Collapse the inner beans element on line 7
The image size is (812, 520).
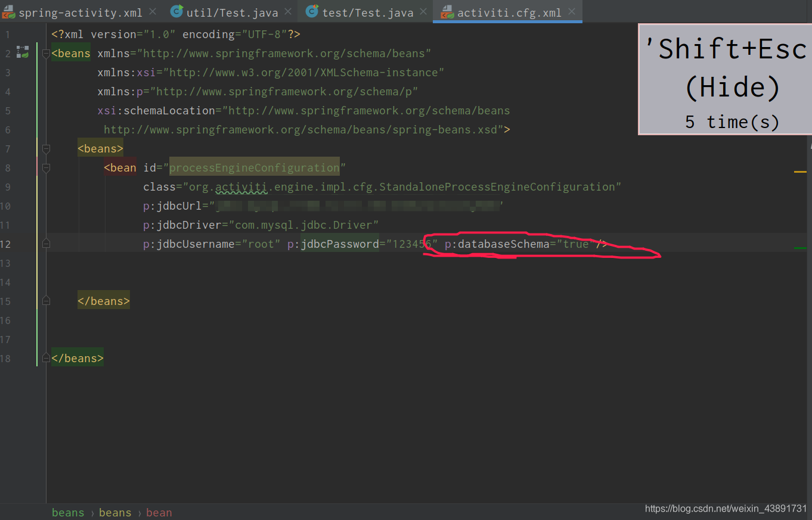[46, 148]
